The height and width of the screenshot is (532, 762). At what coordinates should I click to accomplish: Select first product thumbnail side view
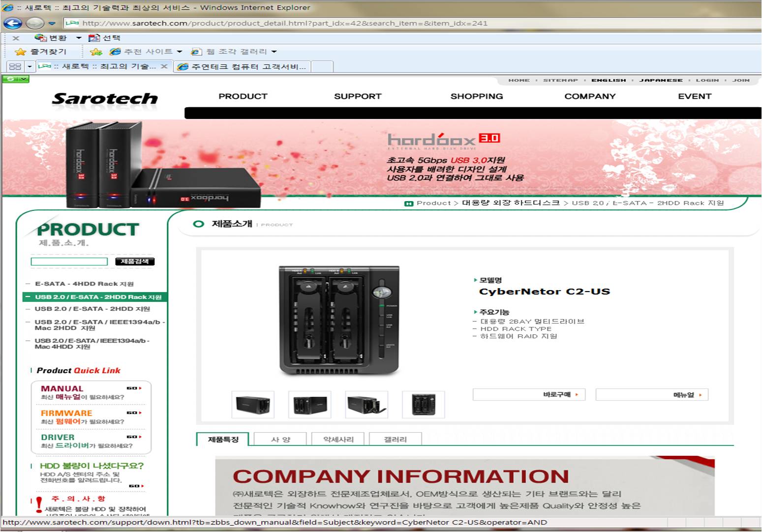click(x=253, y=405)
